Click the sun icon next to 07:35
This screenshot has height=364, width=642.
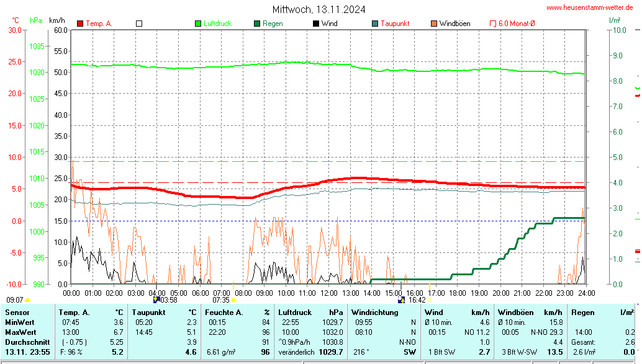click(x=234, y=300)
